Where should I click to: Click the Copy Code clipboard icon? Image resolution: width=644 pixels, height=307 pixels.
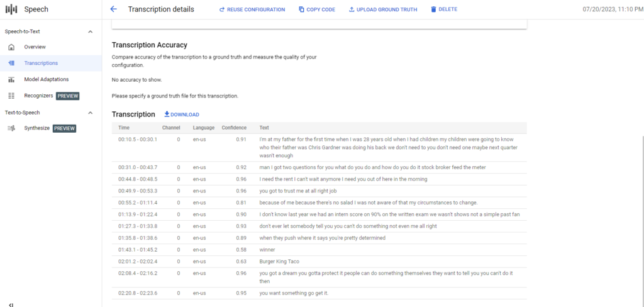click(x=301, y=9)
